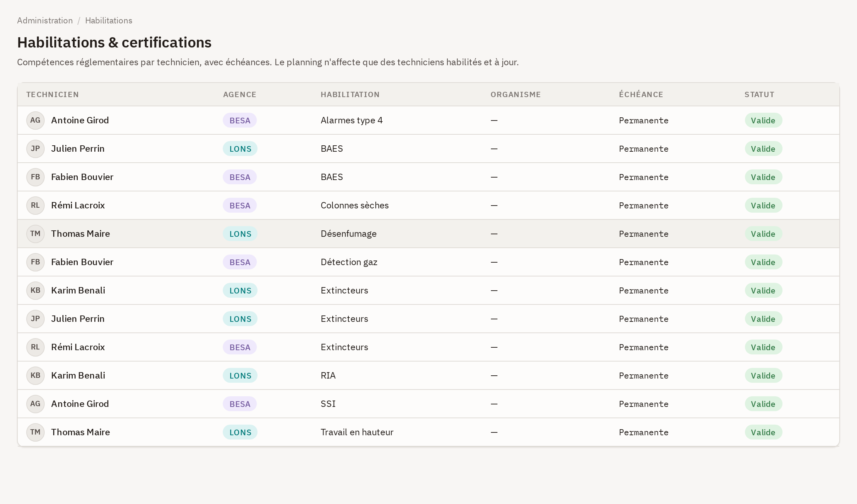Click FB avatar in Détection gaz row
This screenshot has width=857, height=504.
click(35, 262)
